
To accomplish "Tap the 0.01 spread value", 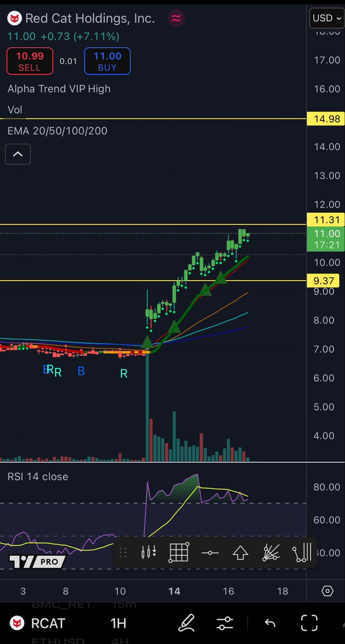I will pyautogui.click(x=68, y=61).
